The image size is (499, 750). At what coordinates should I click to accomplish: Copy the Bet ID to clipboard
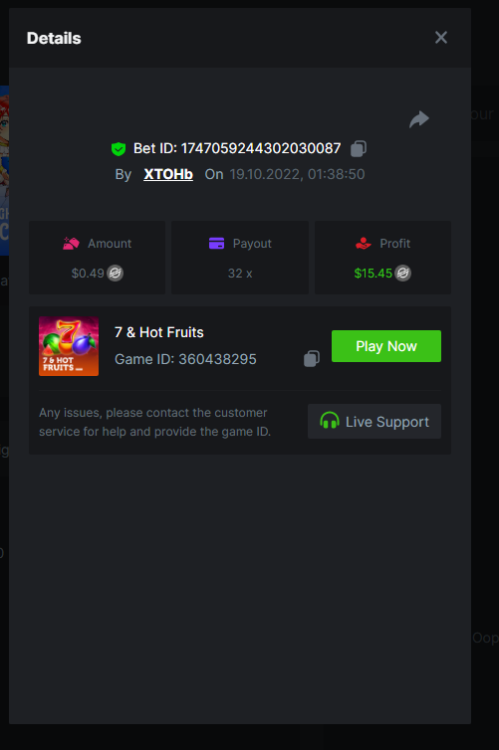tap(358, 149)
